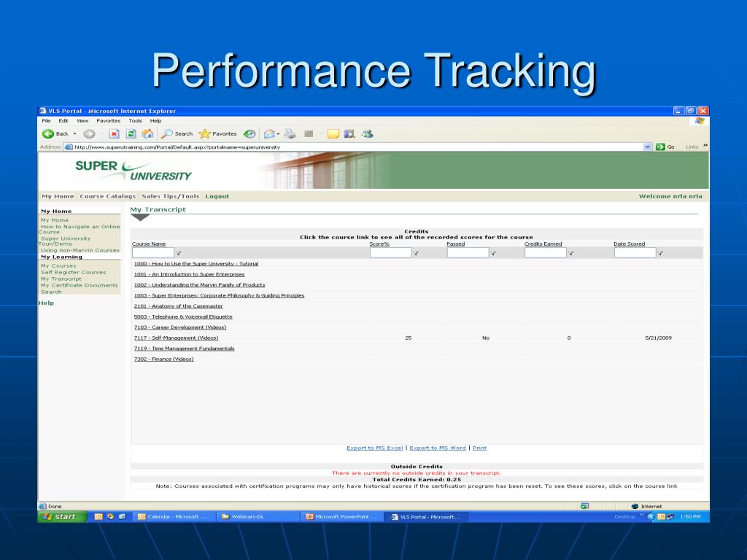Open the Tools menu
The height and width of the screenshot is (560, 747).
tap(135, 121)
